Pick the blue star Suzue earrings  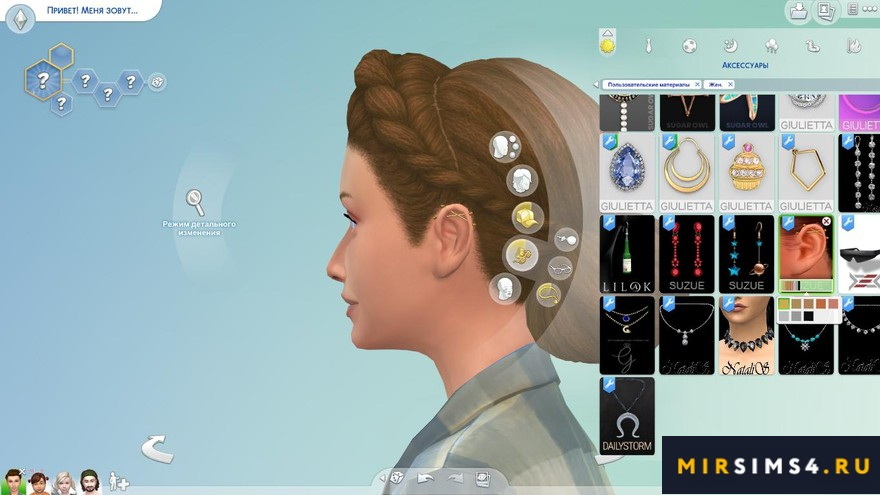[746, 254]
